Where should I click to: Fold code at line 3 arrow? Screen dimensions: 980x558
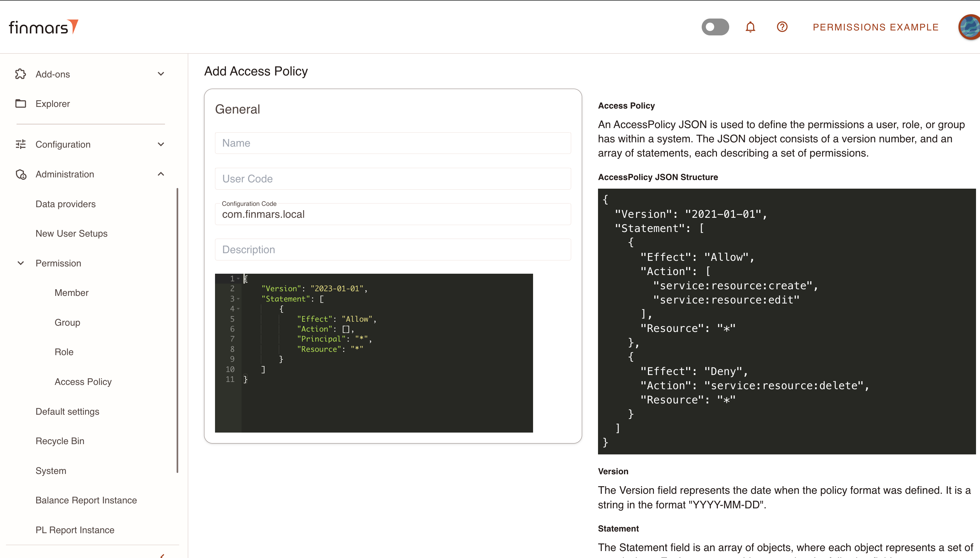coord(238,299)
